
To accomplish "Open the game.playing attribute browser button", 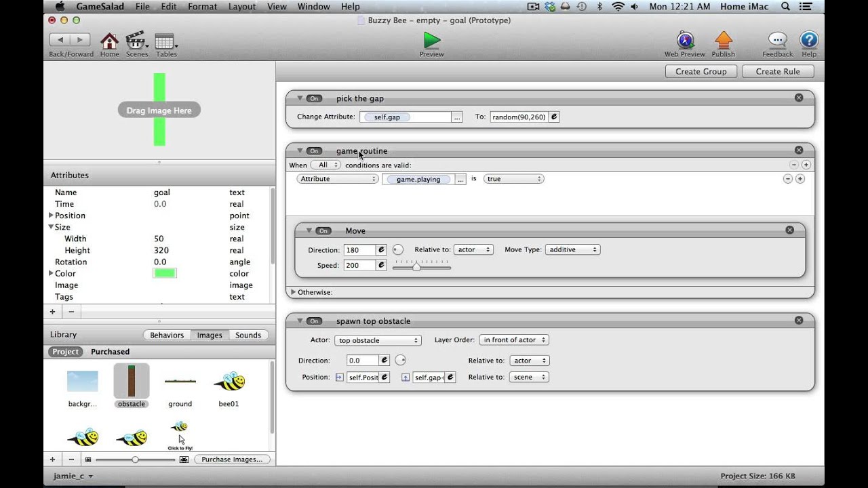I will point(460,179).
